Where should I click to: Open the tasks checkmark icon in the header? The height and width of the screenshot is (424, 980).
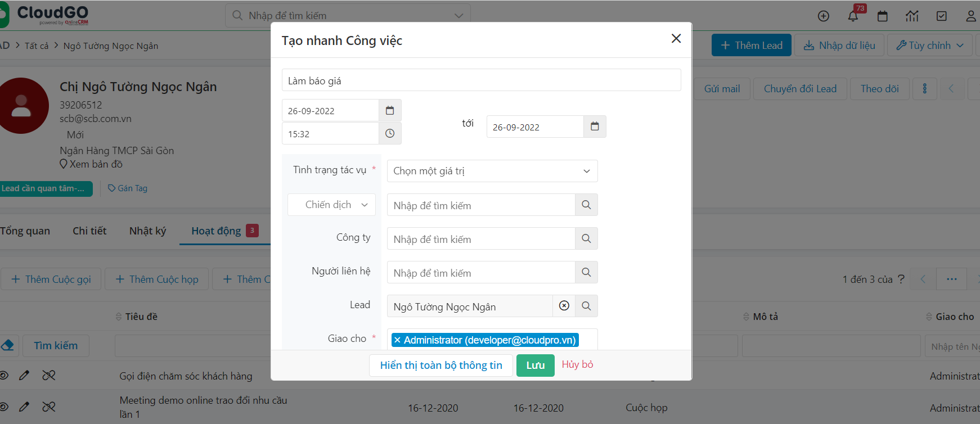pos(942,16)
